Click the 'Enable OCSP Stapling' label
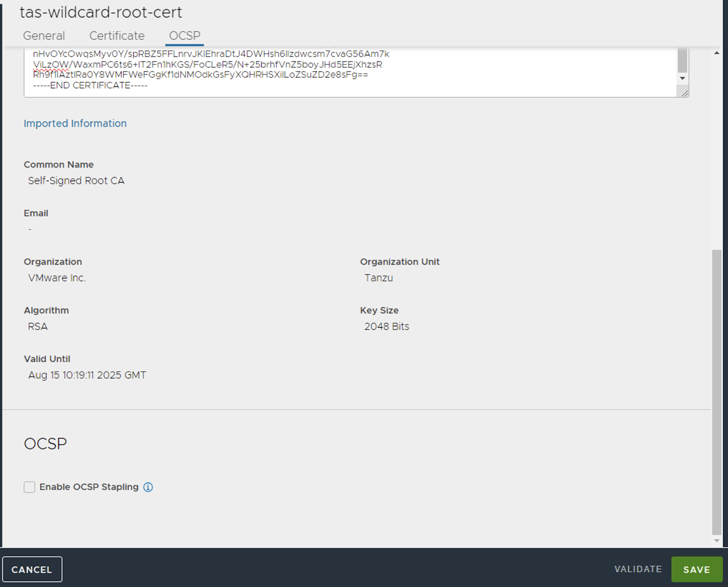 pyautogui.click(x=89, y=487)
